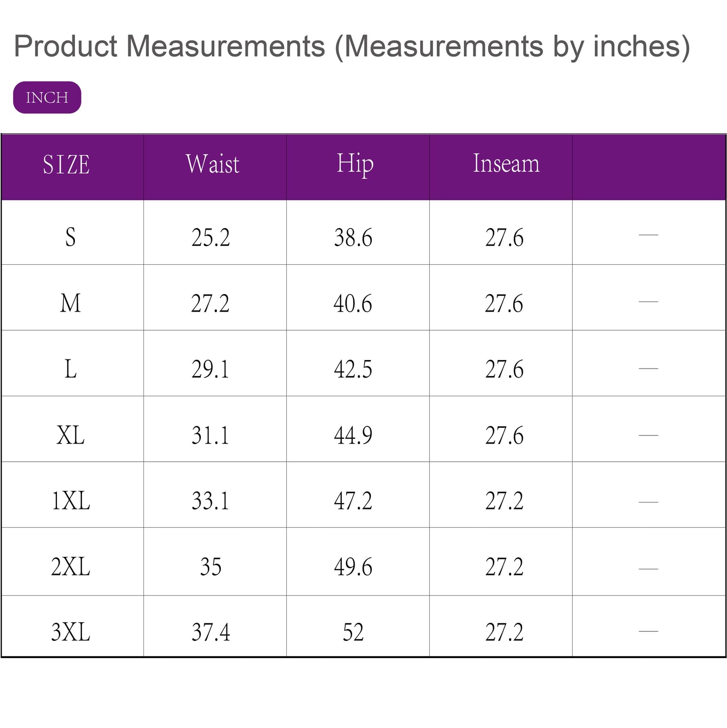
Task: Select the XL size row label
Action: [70, 435]
